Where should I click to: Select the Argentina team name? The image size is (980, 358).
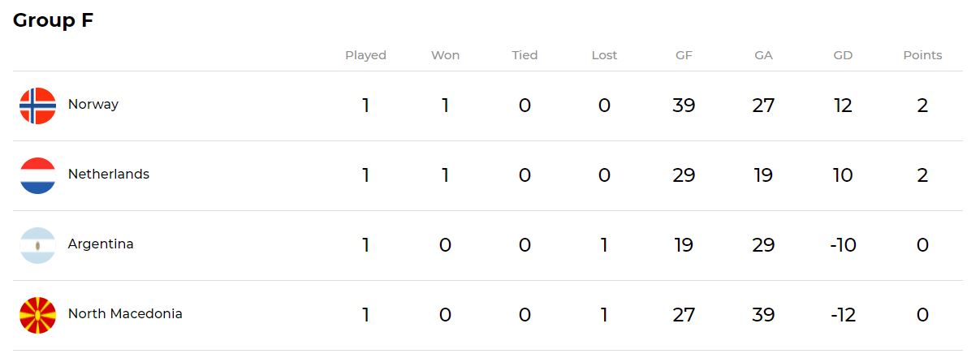[101, 244]
